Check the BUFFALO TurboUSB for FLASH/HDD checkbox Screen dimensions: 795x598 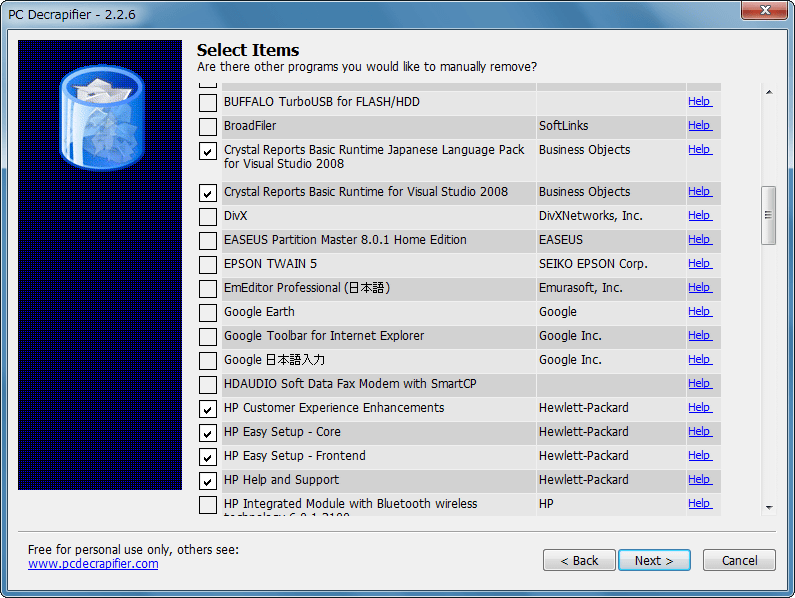(208, 103)
